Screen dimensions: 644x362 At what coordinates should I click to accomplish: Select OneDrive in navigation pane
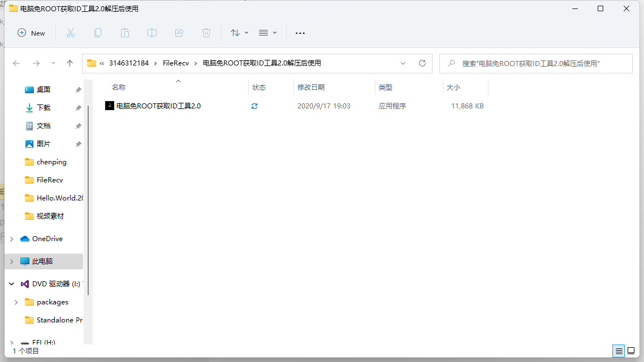pos(47,238)
